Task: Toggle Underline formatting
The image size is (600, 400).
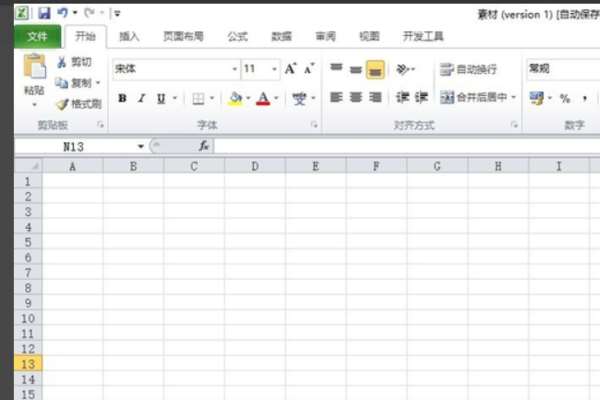Action: point(161,98)
